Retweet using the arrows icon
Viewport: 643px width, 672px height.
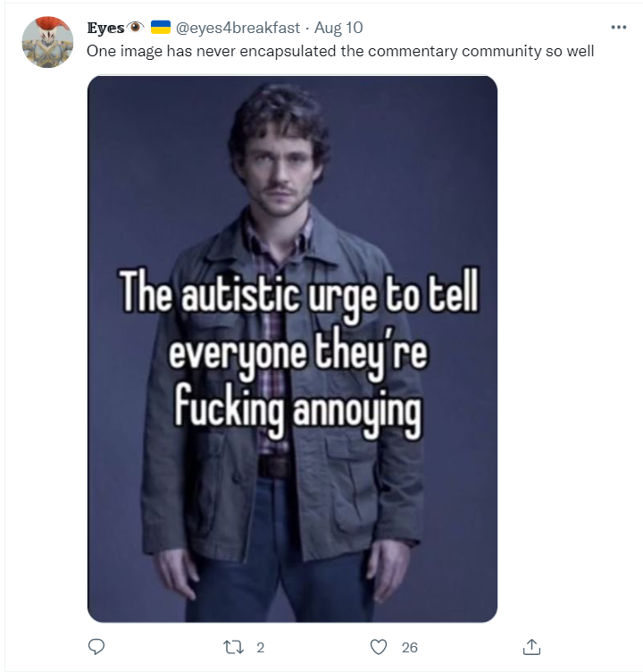click(233, 647)
